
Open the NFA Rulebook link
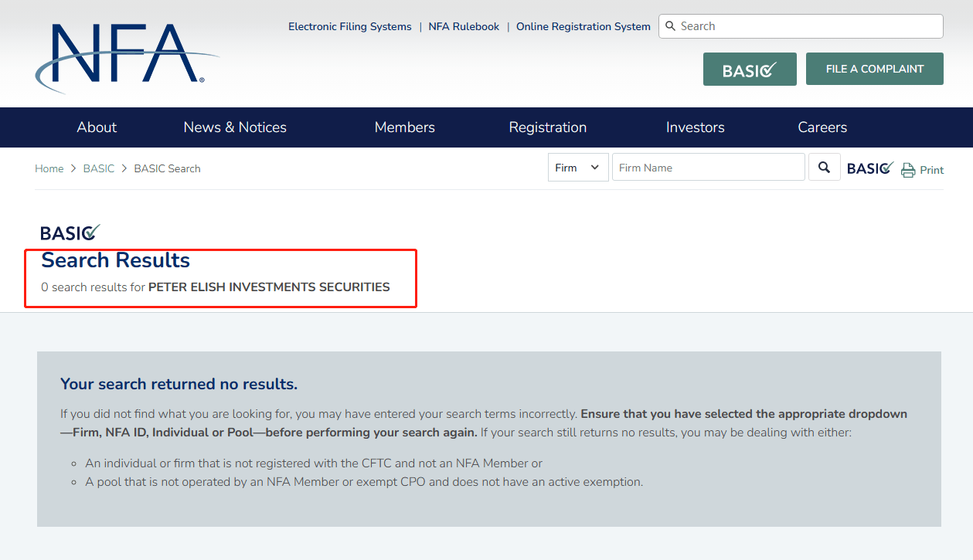(464, 26)
